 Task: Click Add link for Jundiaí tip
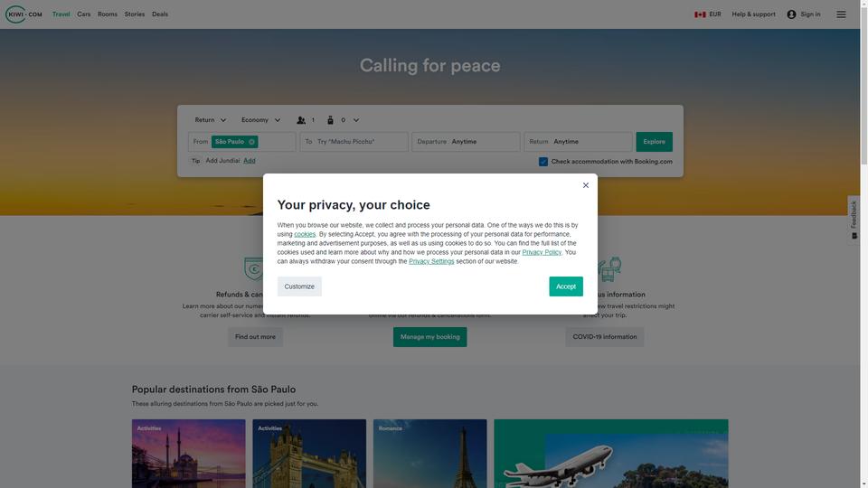click(x=250, y=161)
